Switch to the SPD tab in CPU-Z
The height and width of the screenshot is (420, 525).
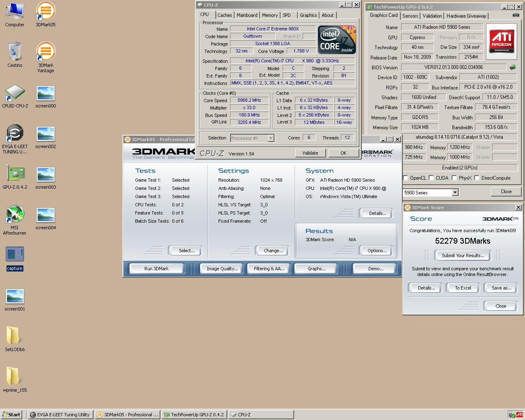[287, 15]
